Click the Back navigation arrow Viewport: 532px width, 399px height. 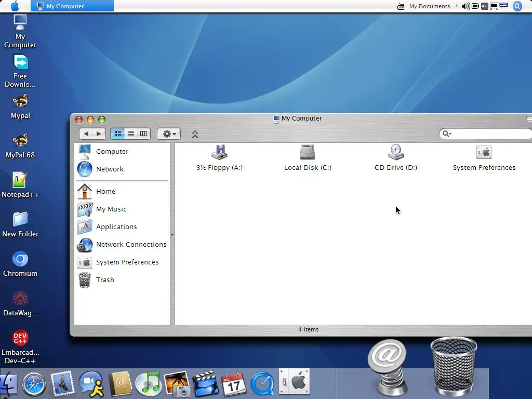coord(86,134)
